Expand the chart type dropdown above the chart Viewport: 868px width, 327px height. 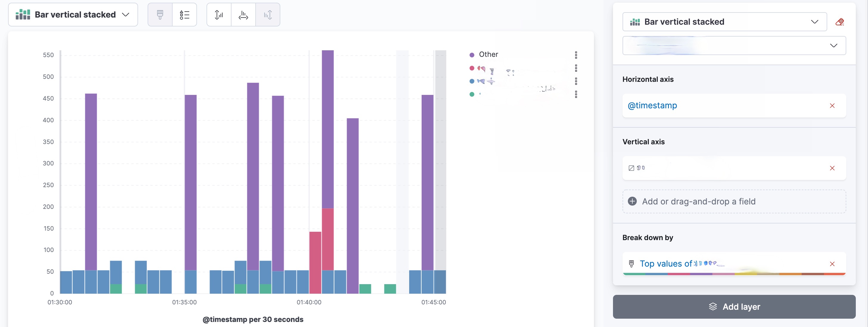73,15
